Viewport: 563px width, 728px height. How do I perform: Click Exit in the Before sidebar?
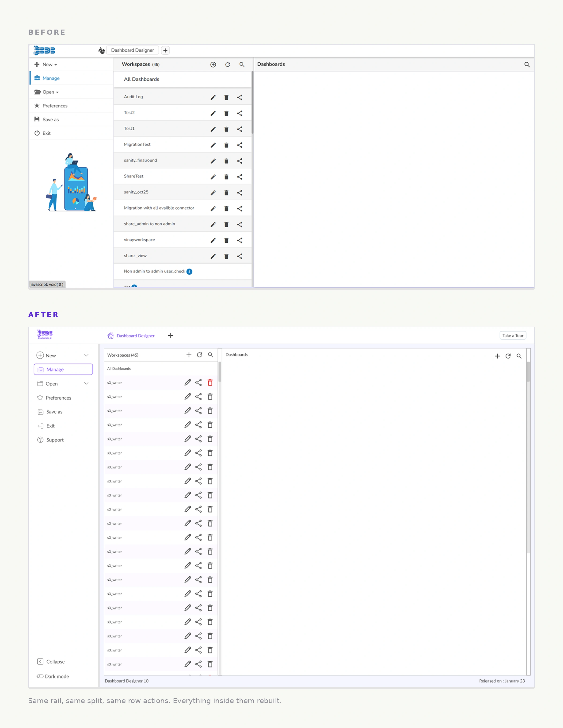click(71, 133)
